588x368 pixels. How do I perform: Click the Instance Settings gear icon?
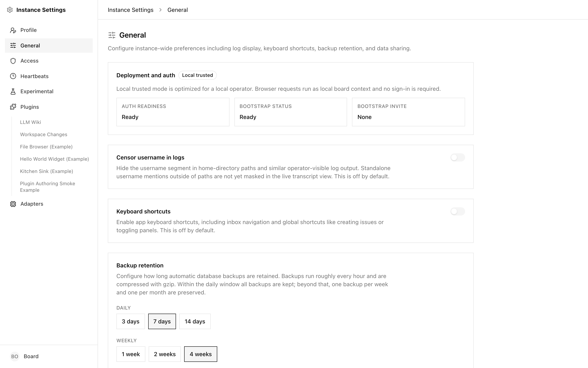coord(10,10)
